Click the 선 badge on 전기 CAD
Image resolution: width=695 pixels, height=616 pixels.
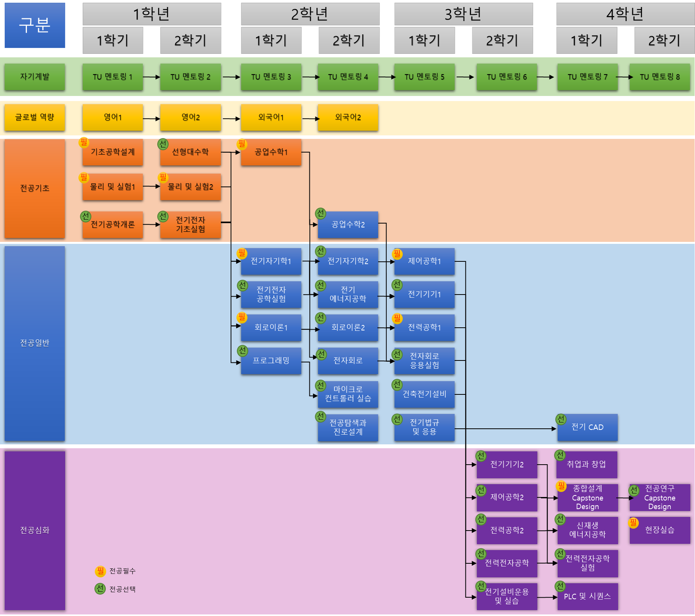click(561, 419)
